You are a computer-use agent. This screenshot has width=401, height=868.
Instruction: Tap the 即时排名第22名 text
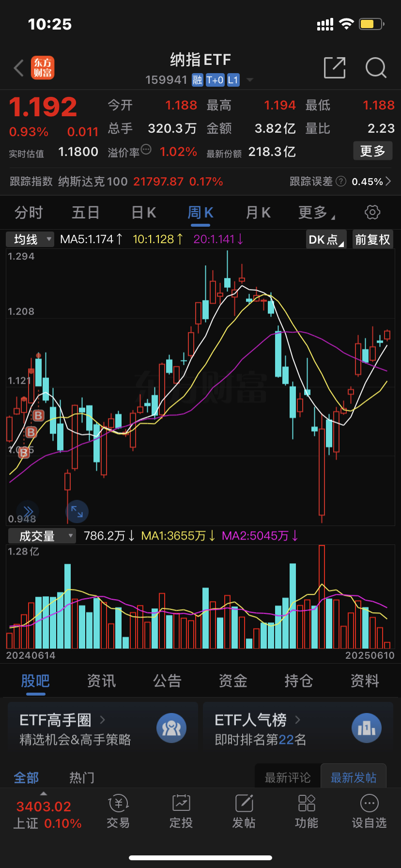261,740
